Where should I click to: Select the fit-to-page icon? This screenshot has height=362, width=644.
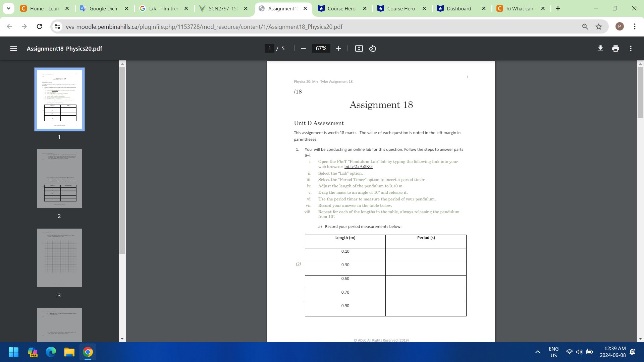coord(359,48)
